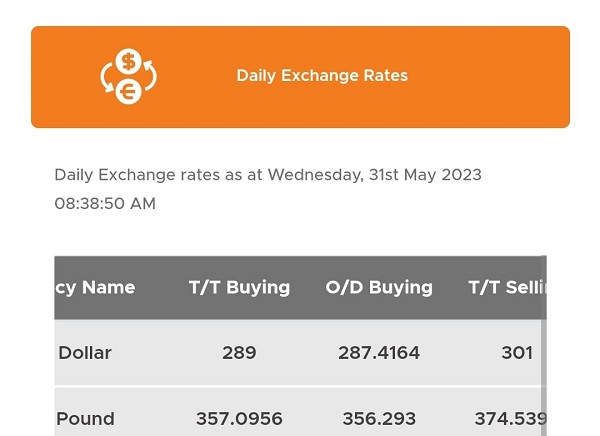The image size is (600, 436).
Task: Click the euro coin in the banner icon
Action: pos(129,91)
